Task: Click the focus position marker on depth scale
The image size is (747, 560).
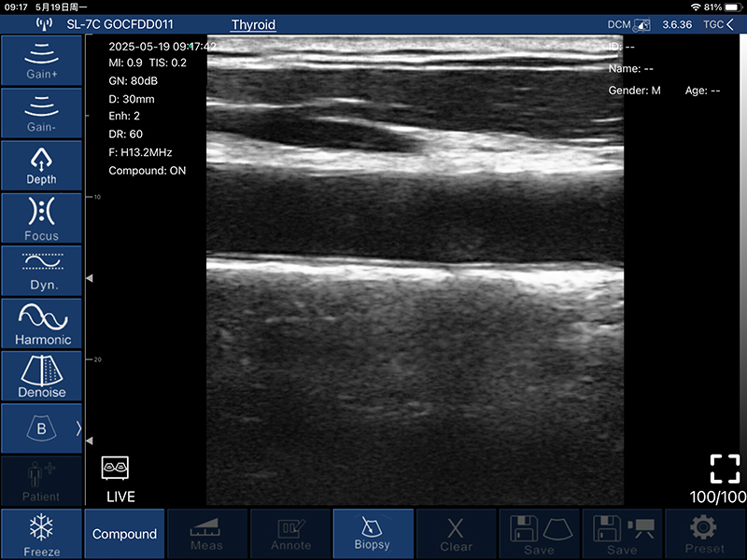Action: click(90, 278)
